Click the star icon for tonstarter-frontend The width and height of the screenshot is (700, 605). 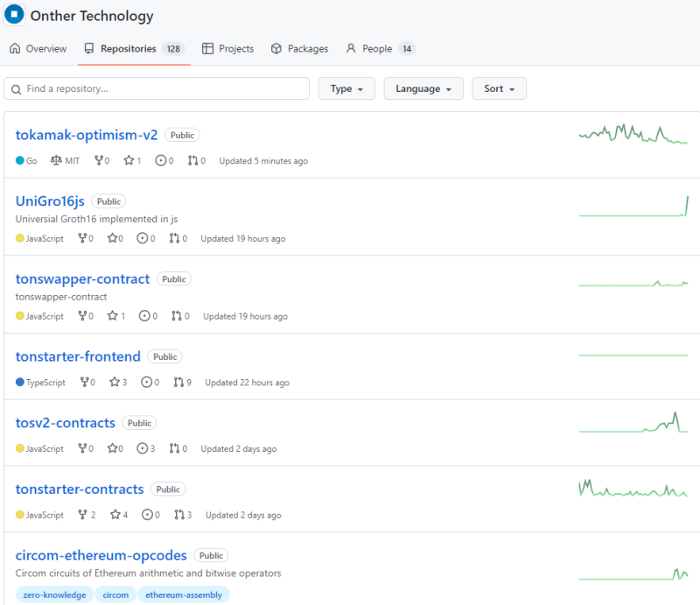115,382
